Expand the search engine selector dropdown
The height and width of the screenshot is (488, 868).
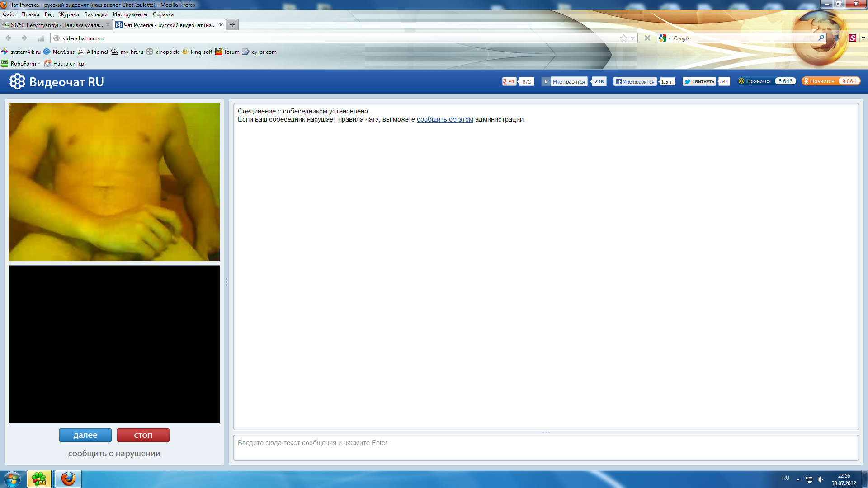coord(665,38)
